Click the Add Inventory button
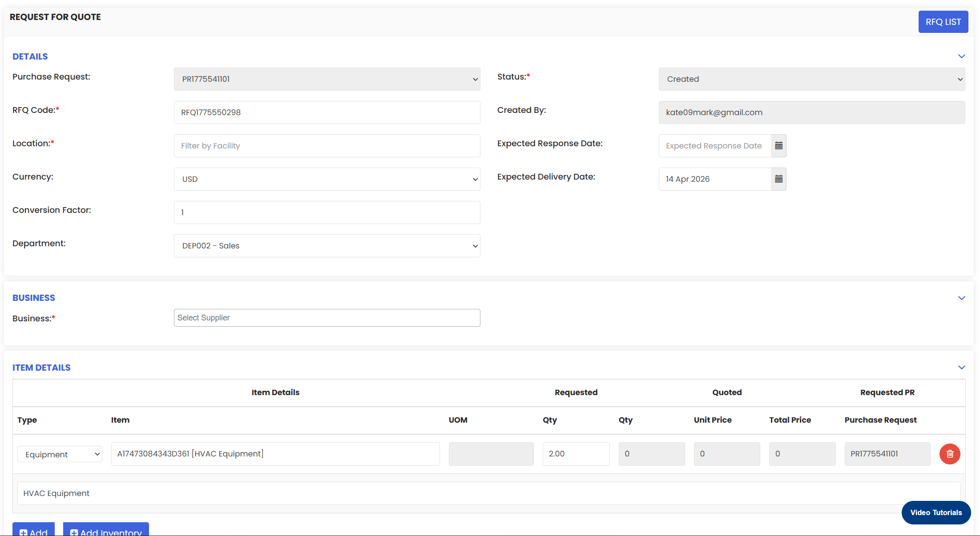 click(x=106, y=531)
